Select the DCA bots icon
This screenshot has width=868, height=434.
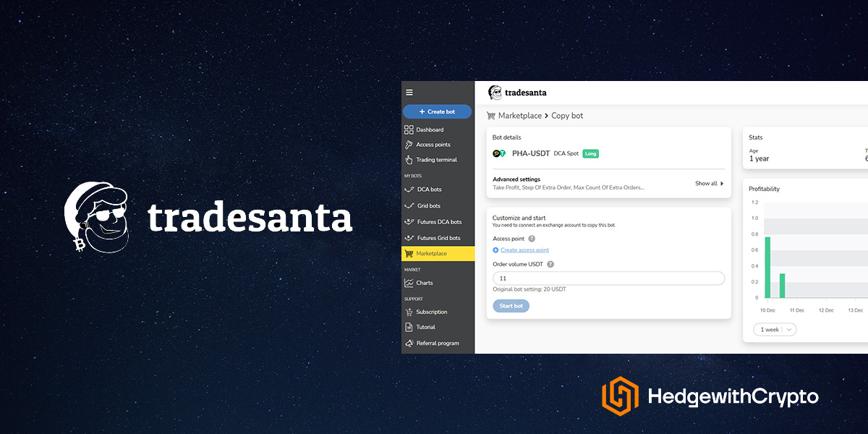(x=410, y=189)
